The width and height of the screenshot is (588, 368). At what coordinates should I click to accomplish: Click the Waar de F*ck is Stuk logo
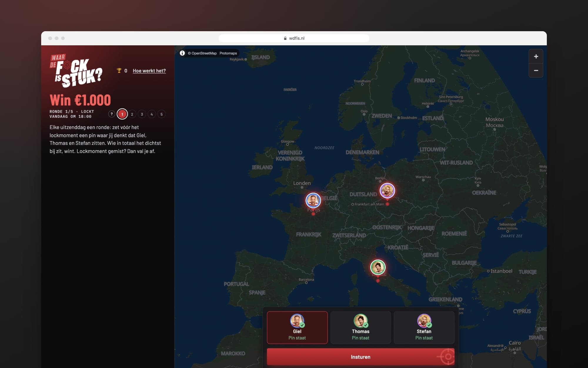pos(76,71)
